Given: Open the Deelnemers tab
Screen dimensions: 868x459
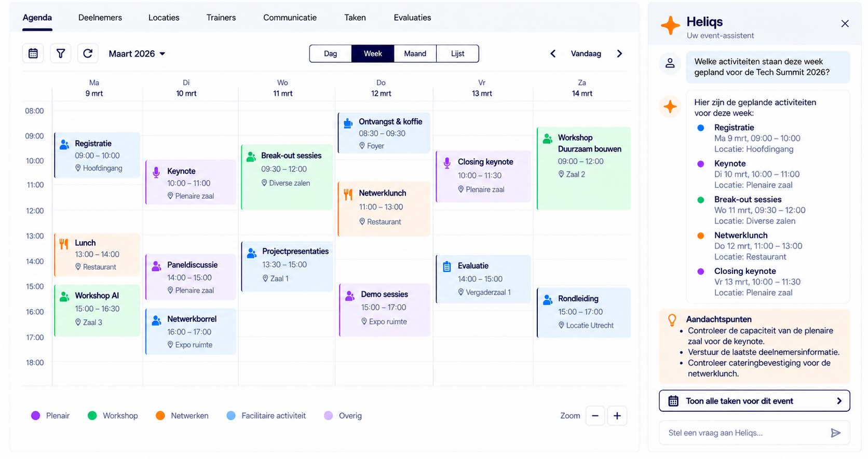Looking at the screenshot, I should pos(100,18).
